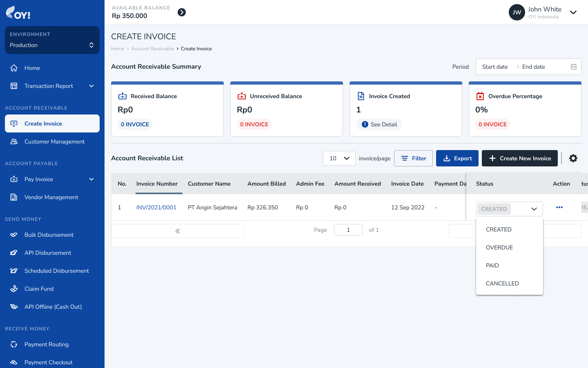Click the Account Receivable breadcrumb link
Screen dimensions: 588x368
(x=152, y=49)
